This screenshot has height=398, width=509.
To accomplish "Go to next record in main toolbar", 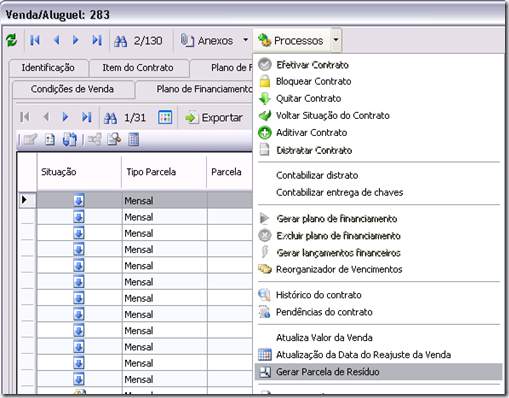I will (76, 40).
